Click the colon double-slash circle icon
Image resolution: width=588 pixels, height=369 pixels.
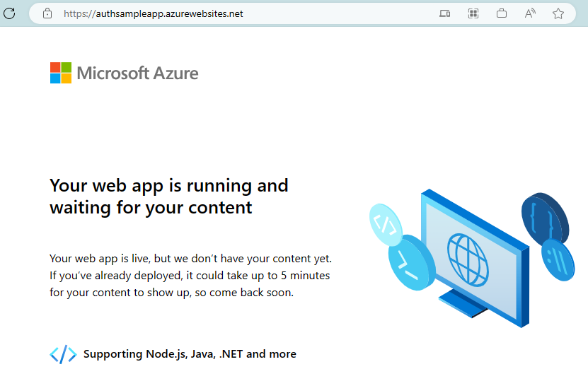[558, 259]
